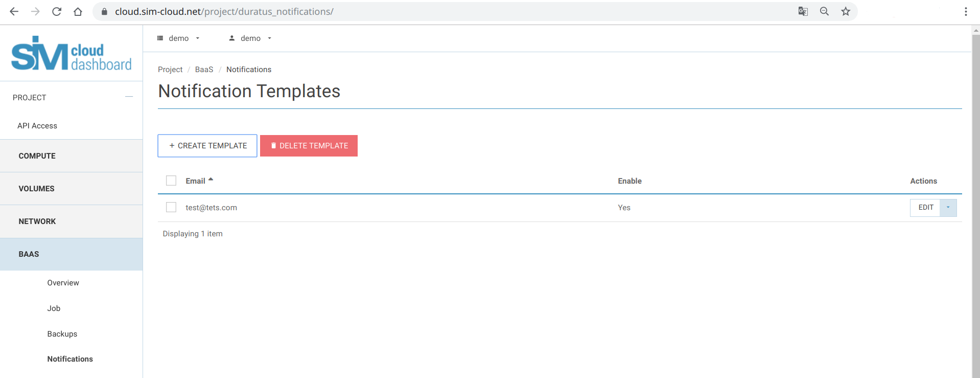Click the CREATE TEMPLATE button

tap(207, 146)
